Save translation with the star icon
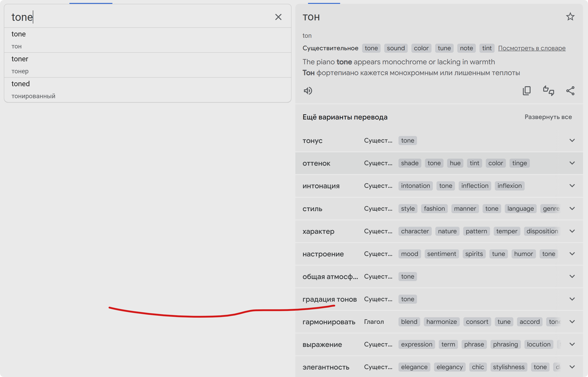The image size is (588, 377). (x=570, y=17)
